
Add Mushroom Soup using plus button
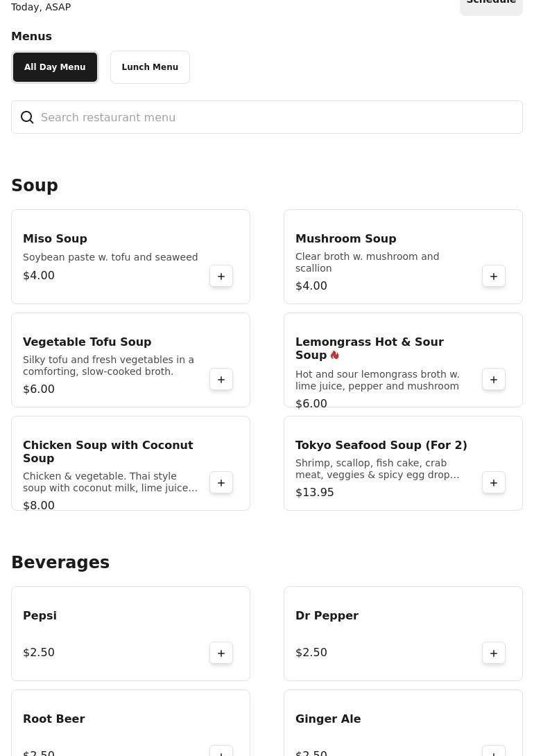pos(494,276)
